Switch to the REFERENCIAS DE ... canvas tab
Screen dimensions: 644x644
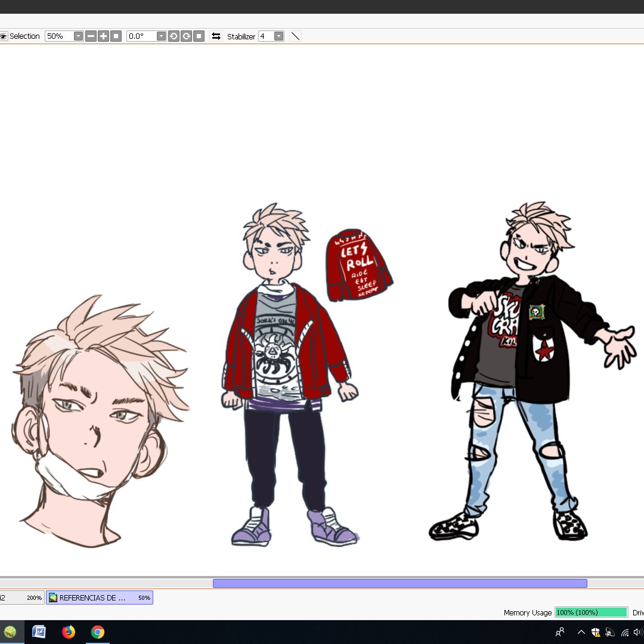click(100, 597)
